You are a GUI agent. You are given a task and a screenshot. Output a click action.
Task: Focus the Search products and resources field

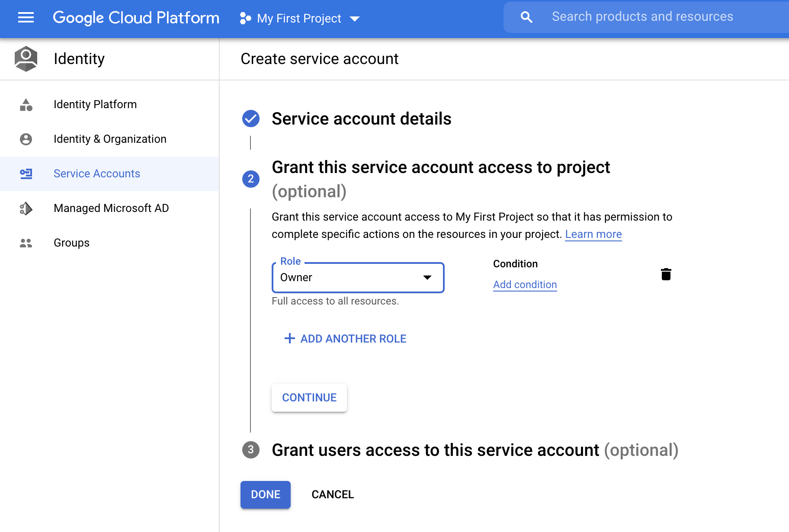click(642, 17)
